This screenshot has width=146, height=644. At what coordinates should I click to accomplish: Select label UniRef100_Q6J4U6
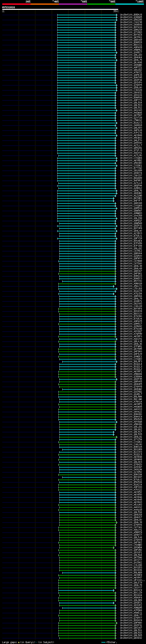click(x=131, y=63)
